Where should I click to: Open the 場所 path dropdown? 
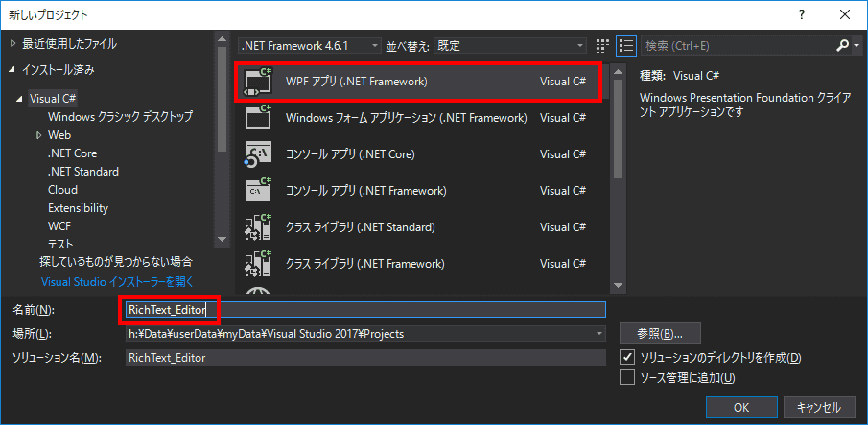[598, 334]
